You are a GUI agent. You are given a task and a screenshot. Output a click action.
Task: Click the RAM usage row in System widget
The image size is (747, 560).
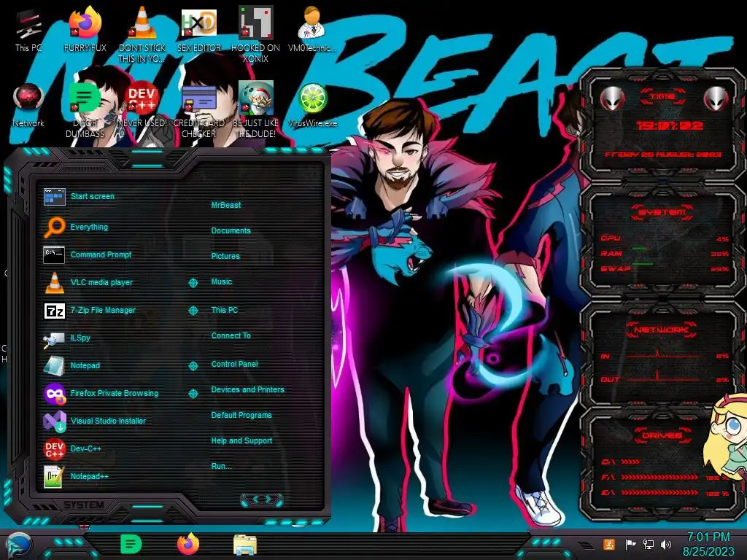point(665,254)
